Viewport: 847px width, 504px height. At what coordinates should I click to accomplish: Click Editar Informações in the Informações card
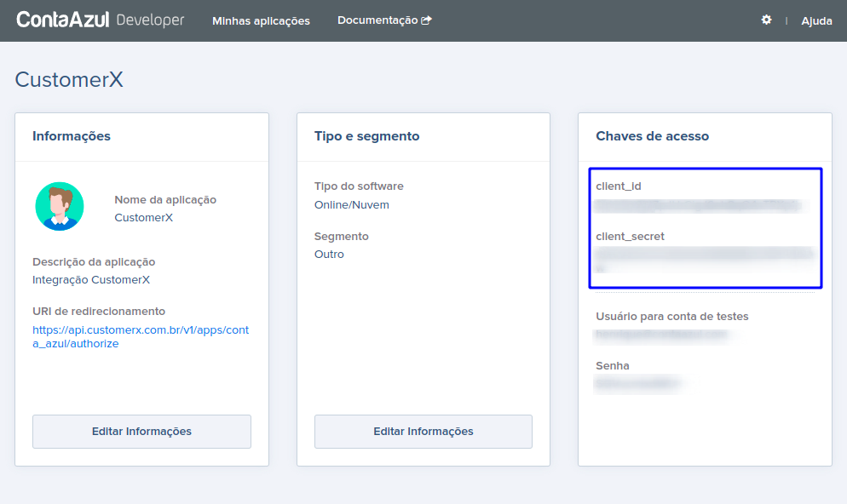(141, 431)
